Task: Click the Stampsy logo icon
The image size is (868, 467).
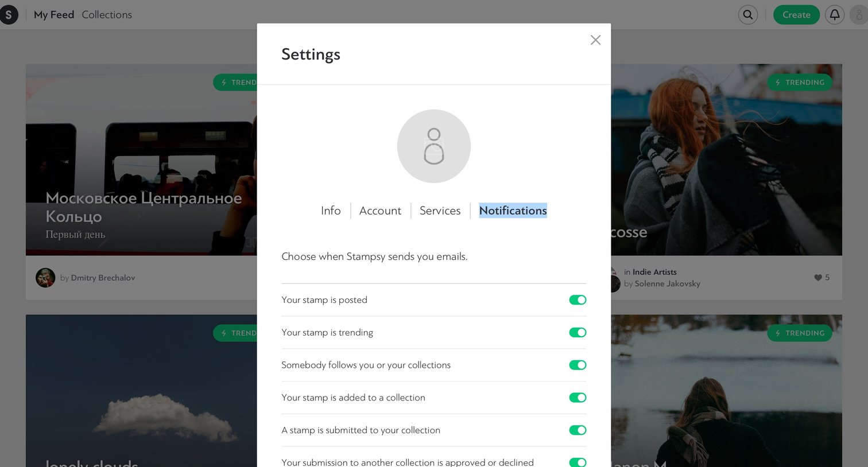Action: [8, 15]
